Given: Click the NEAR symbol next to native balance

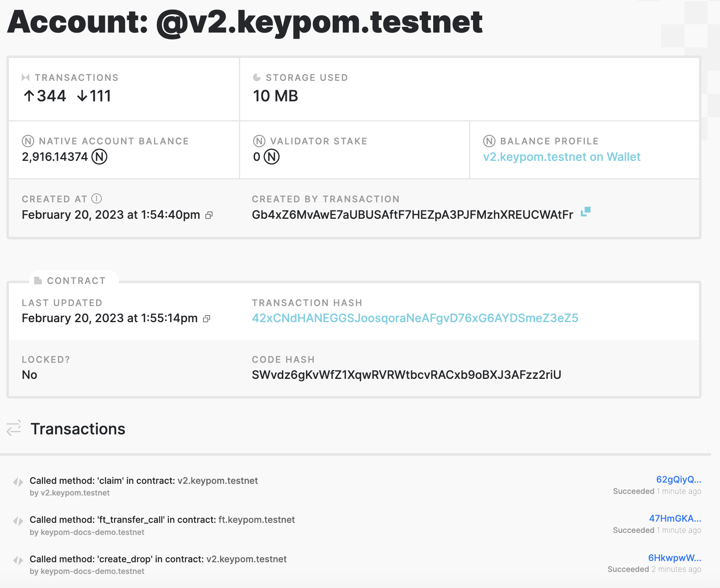Looking at the screenshot, I should pyautogui.click(x=99, y=157).
